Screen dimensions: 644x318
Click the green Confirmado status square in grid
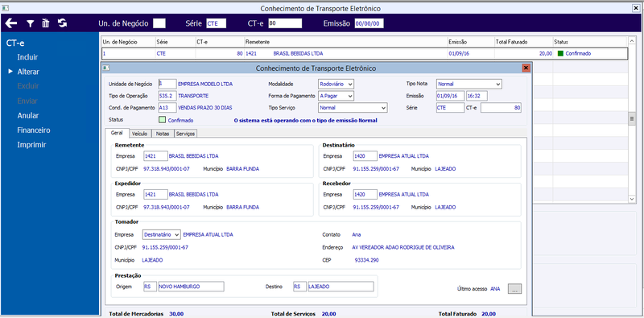[x=560, y=53]
